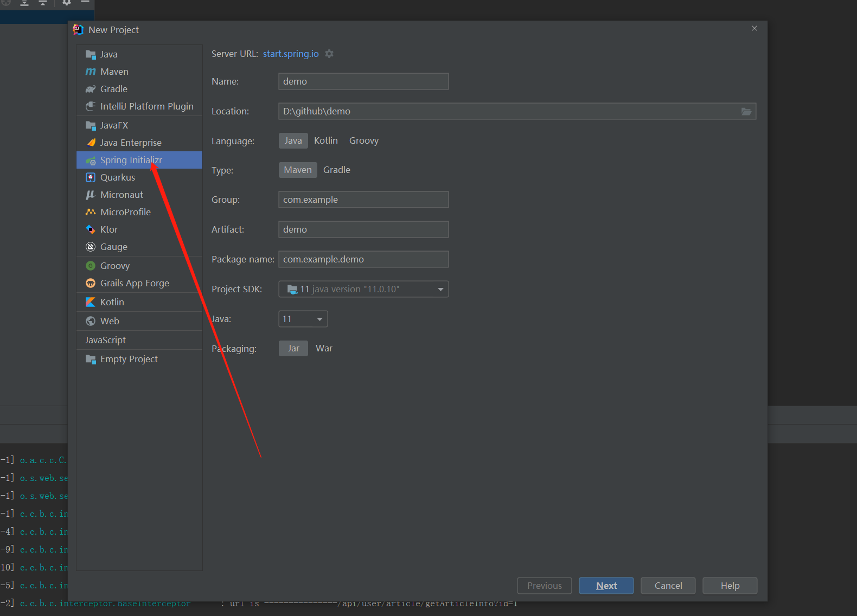857x616 pixels.
Task: Select Java Enterprise project type
Action: point(131,143)
